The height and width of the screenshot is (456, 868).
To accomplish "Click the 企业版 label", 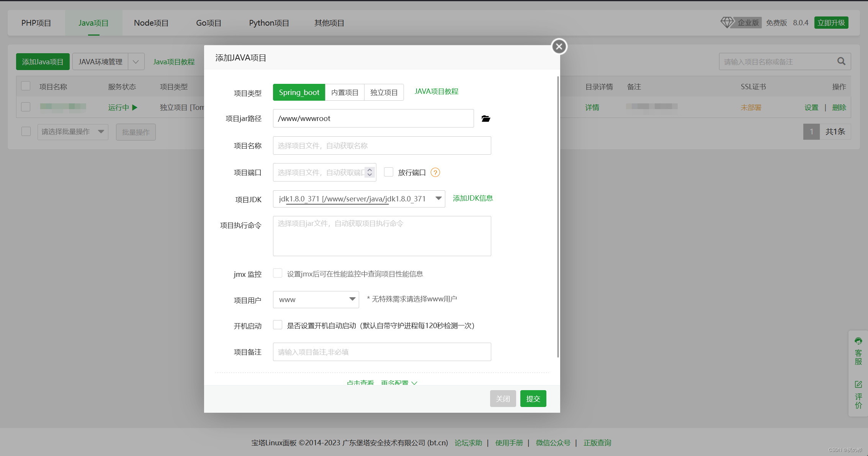I will pyautogui.click(x=748, y=23).
